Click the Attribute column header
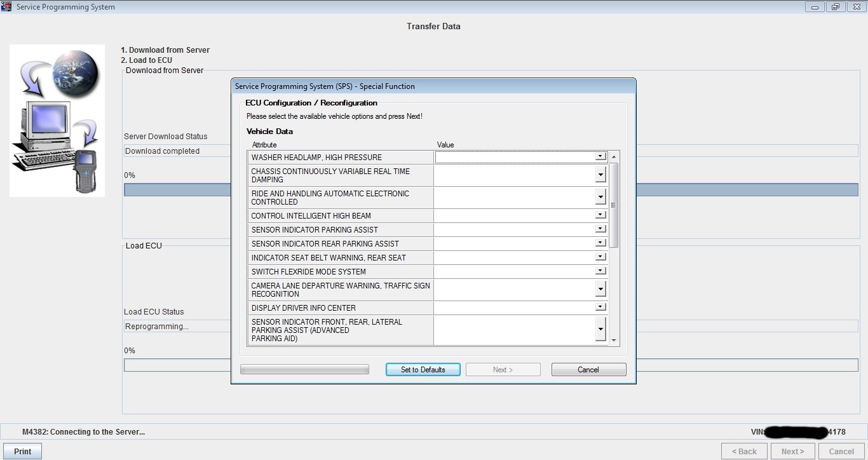Screen dimensions: 868x460 pyautogui.click(x=264, y=145)
